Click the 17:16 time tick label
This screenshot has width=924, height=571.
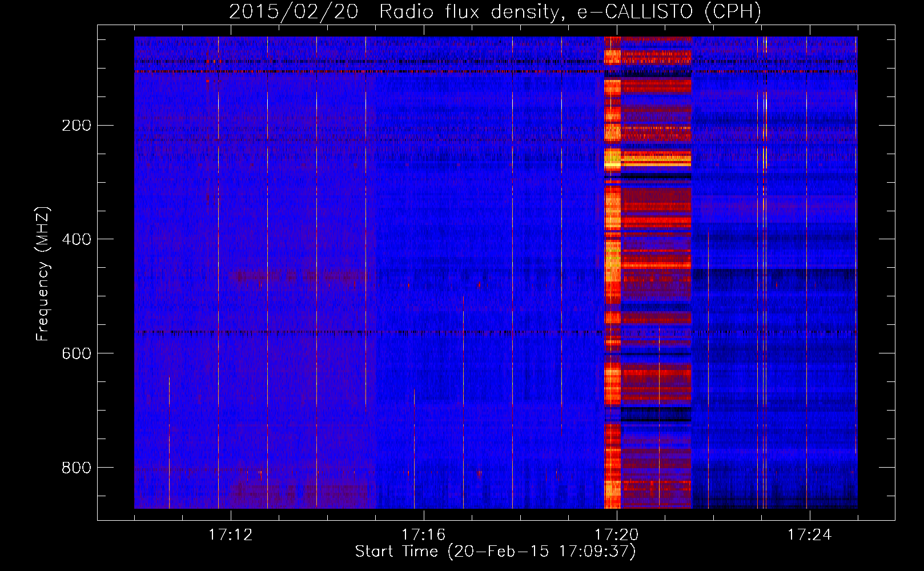424,534
